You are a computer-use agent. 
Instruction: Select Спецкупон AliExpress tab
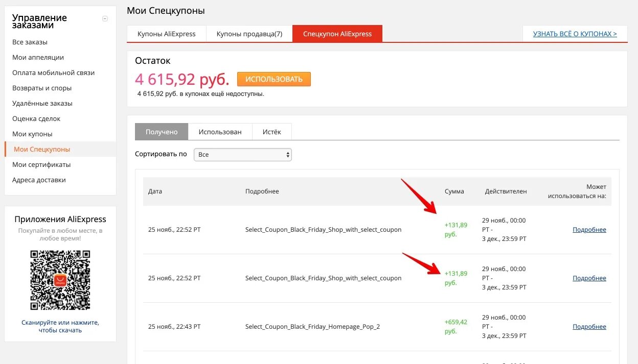coord(337,34)
